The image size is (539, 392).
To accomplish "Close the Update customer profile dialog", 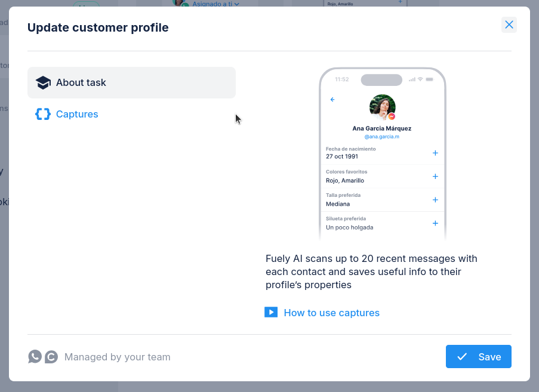I will pyautogui.click(x=509, y=25).
